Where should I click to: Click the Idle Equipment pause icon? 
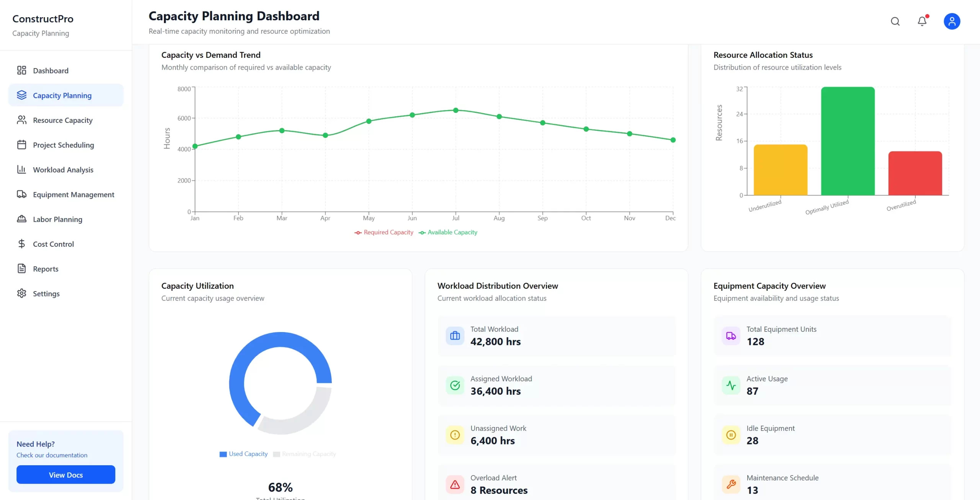pyautogui.click(x=731, y=435)
